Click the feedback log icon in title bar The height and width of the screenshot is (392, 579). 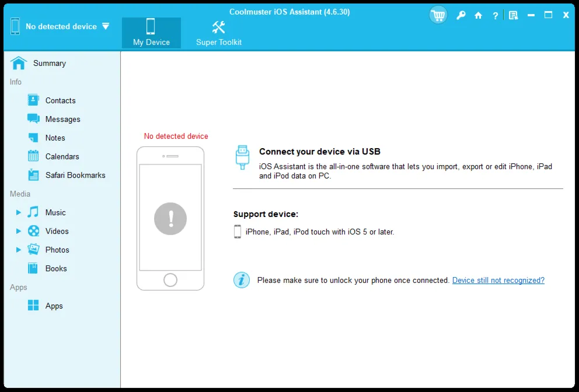pyautogui.click(x=513, y=16)
